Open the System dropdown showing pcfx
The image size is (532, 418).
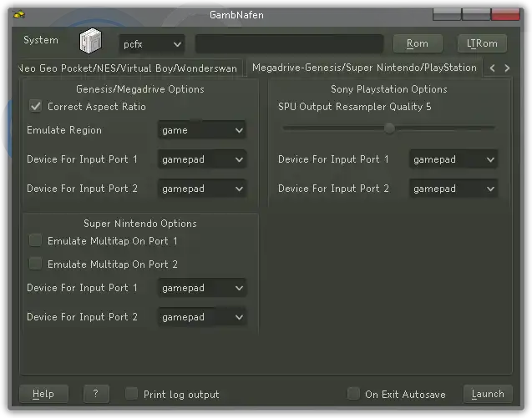[x=152, y=44]
